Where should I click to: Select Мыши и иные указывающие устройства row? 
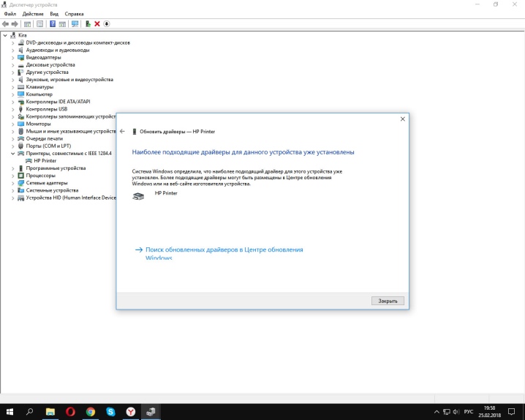point(71,131)
